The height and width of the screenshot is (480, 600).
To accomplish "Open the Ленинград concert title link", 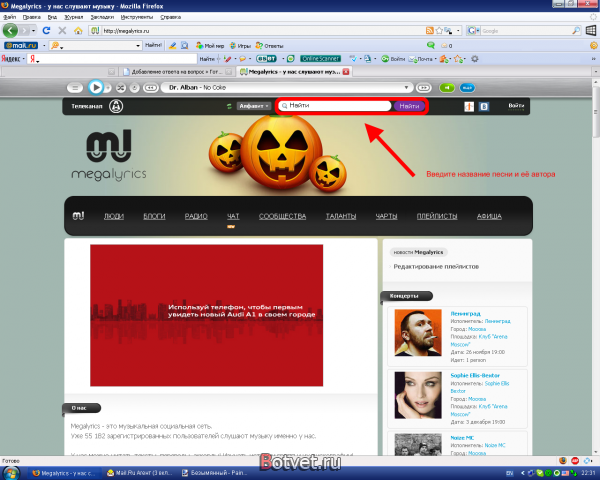I will coord(465,313).
